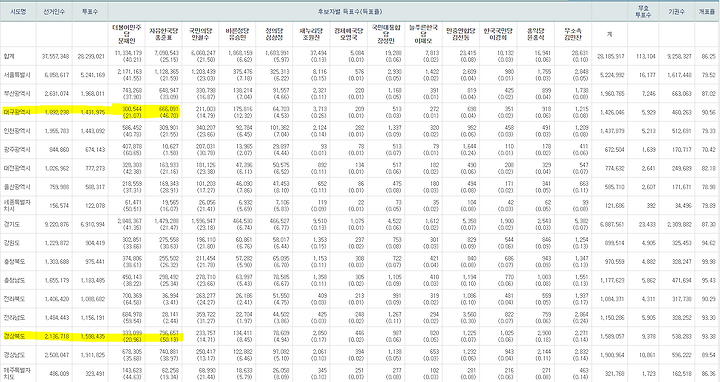Select the 국민의당 안철수 candidate header
This screenshot has height=382, width=720.
[x=200, y=34]
